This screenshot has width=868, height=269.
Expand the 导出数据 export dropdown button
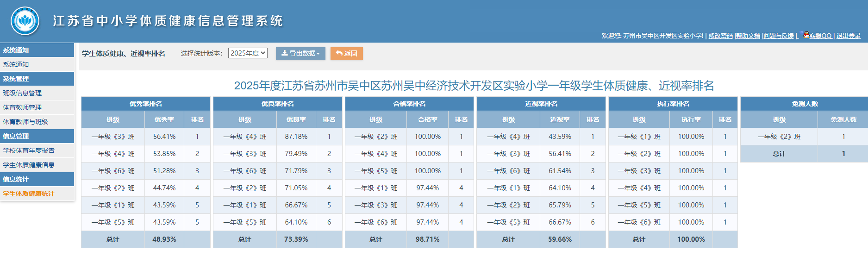(300, 53)
